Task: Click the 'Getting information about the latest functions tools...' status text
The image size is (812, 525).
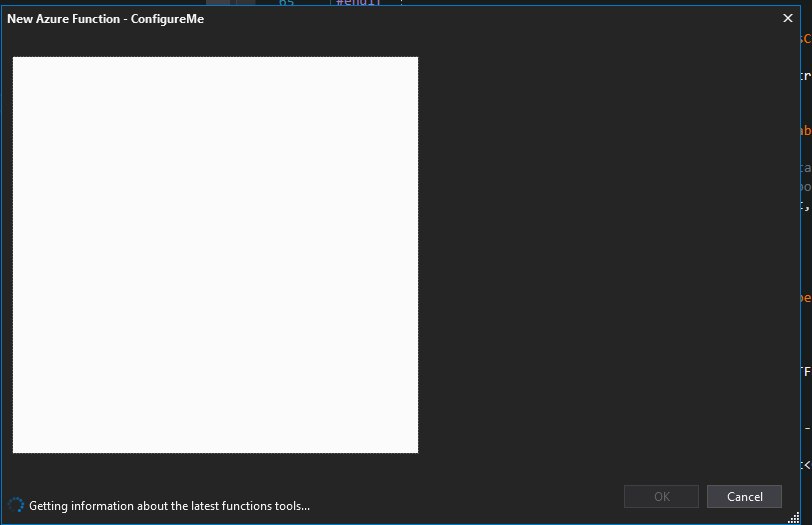Action: tap(169, 506)
